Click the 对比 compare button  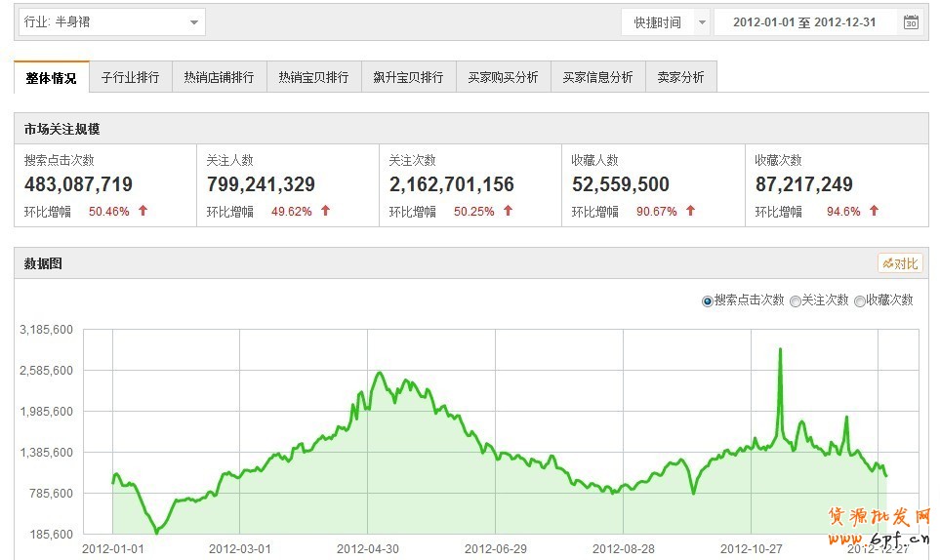899,263
